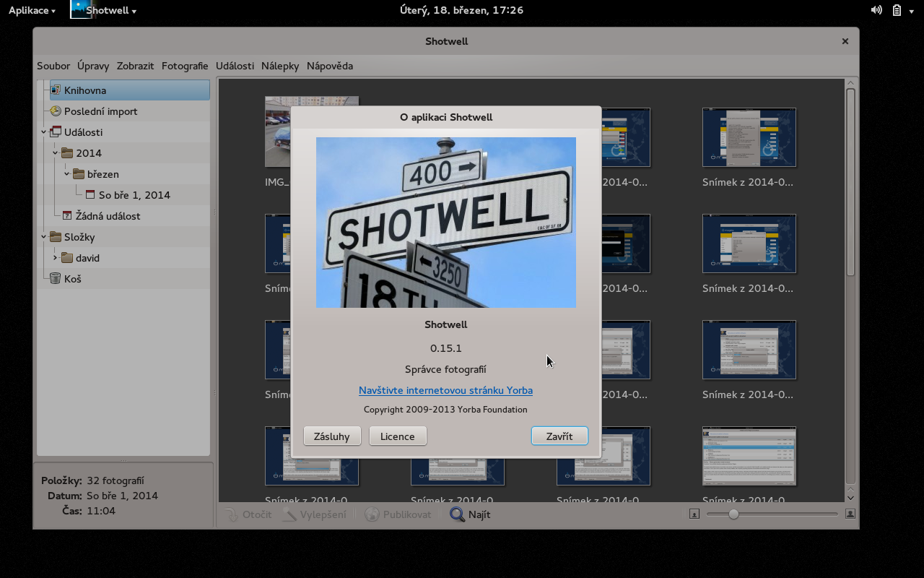Collapse the březen tree node

click(66, 174)
